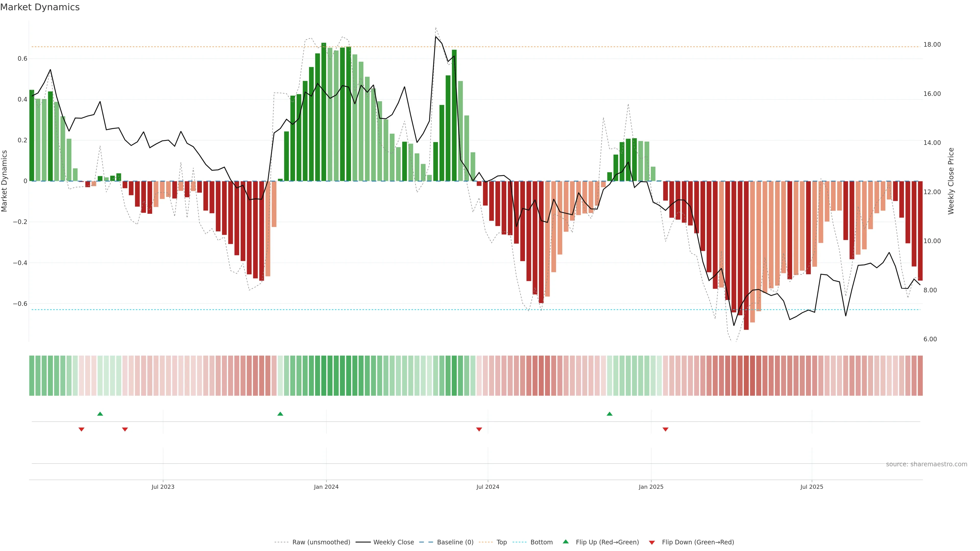Screen dimensions: 980x551
Task: Click the green triangle icon in the legend
Action: coord(566,542)
